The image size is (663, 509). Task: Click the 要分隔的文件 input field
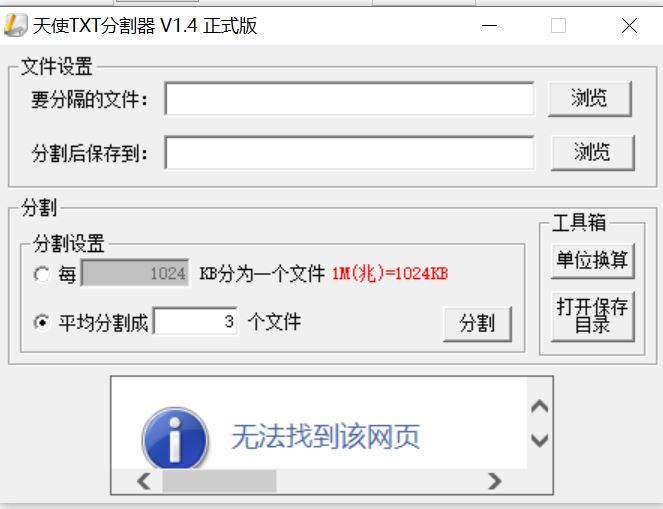(x=349, y=99)
